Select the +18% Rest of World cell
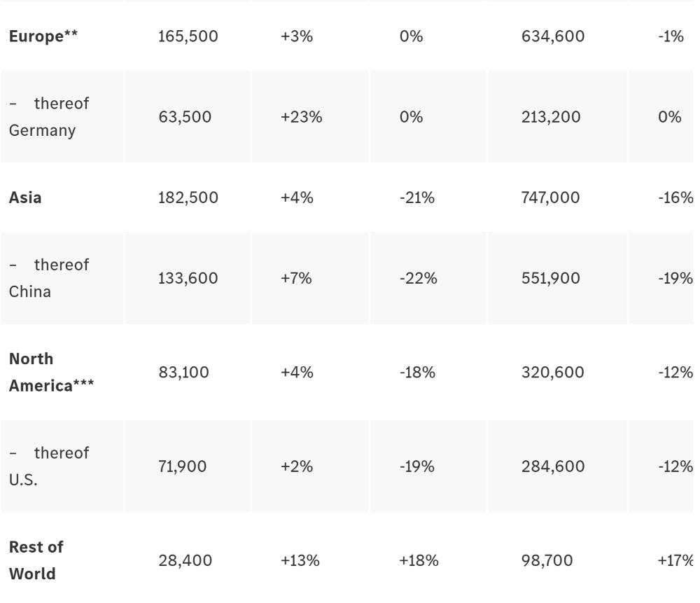Screen dimensions: 700x603 point(419,560)
